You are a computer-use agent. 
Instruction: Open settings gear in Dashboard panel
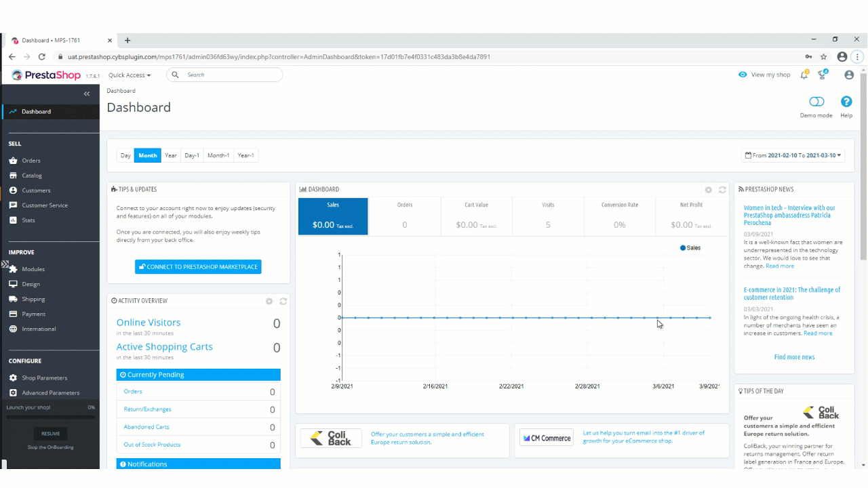[x=709, y=190]
